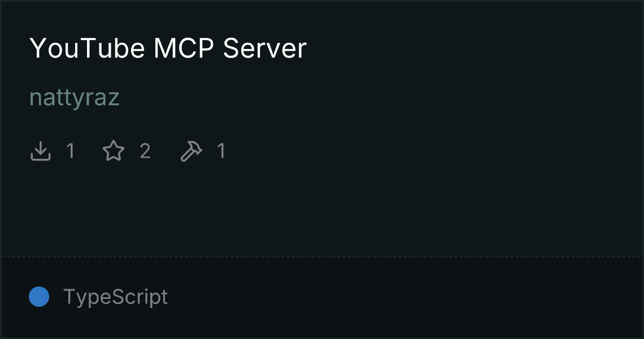Click the star count number 2

[145, 151]
